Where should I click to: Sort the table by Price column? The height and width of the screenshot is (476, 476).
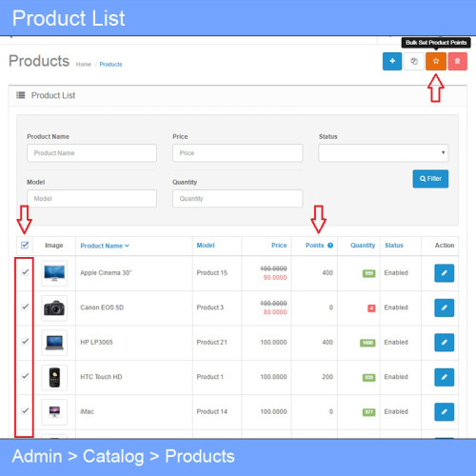click(x=279, y=246)
